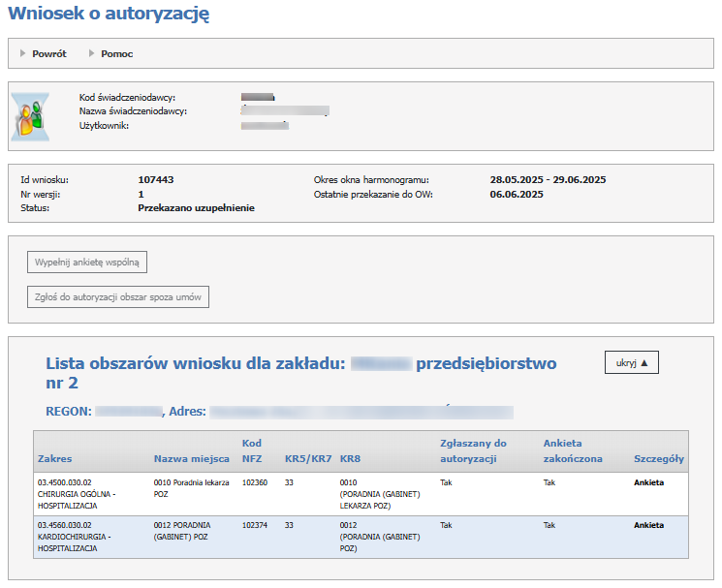Open the Pomoc help menu item

click(116, 54)
